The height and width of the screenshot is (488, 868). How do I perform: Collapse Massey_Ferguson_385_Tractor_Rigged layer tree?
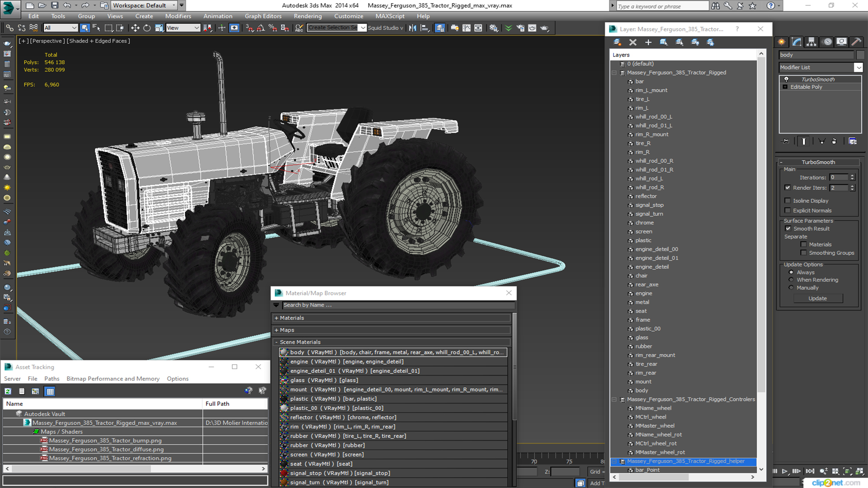[x=614, y=73]
